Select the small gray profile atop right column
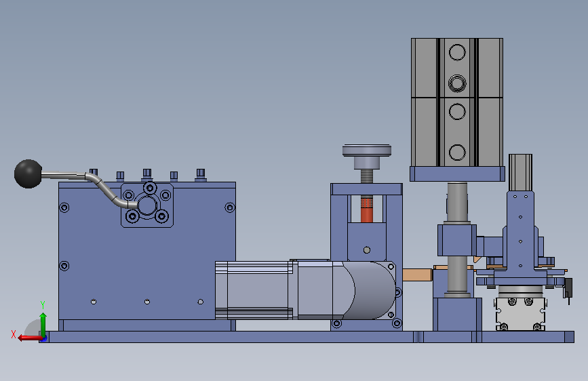Viewport: 588px width, 381px height. pos(520,172)
